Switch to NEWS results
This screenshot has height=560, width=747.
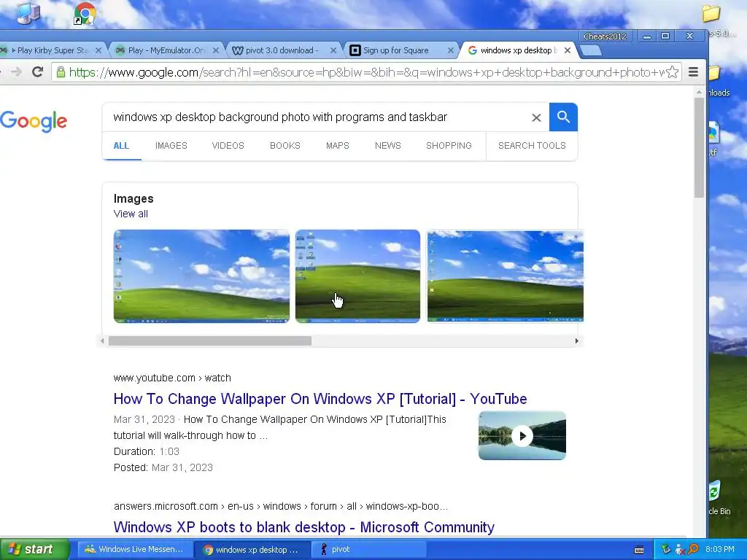click(x=388, y=146)
